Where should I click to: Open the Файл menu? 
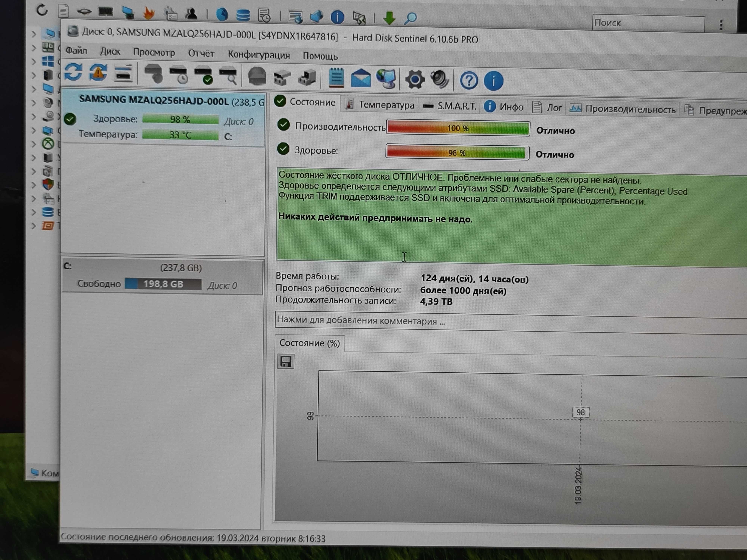pyautogui.click(x=76, y=51)
